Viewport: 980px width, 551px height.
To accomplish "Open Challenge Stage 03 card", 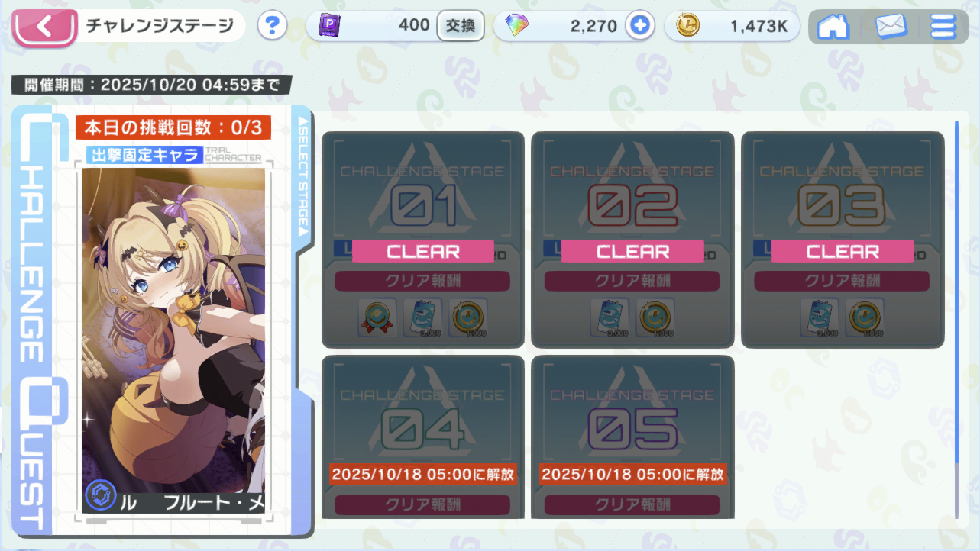I will pos(843,240).
